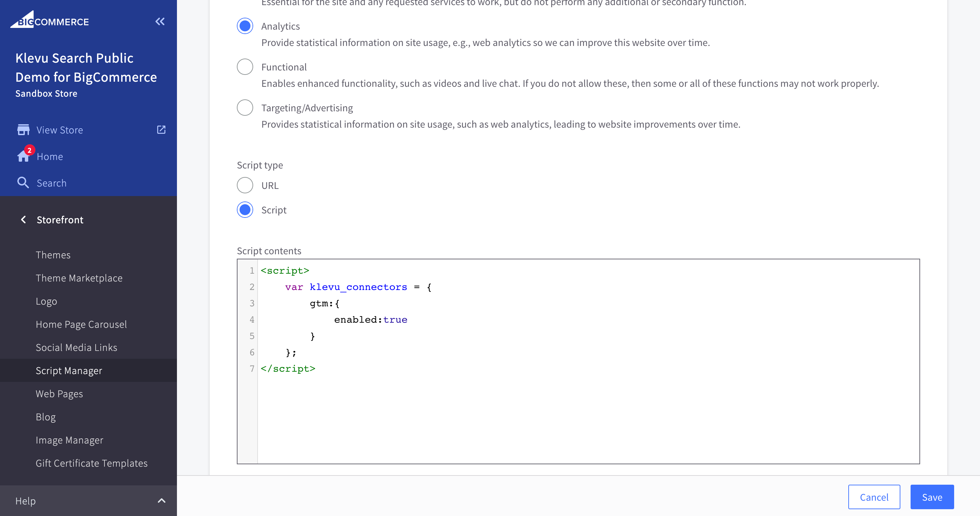Click the BigCommerce logo
Viewport: 980px width, 516px height.
49,20
